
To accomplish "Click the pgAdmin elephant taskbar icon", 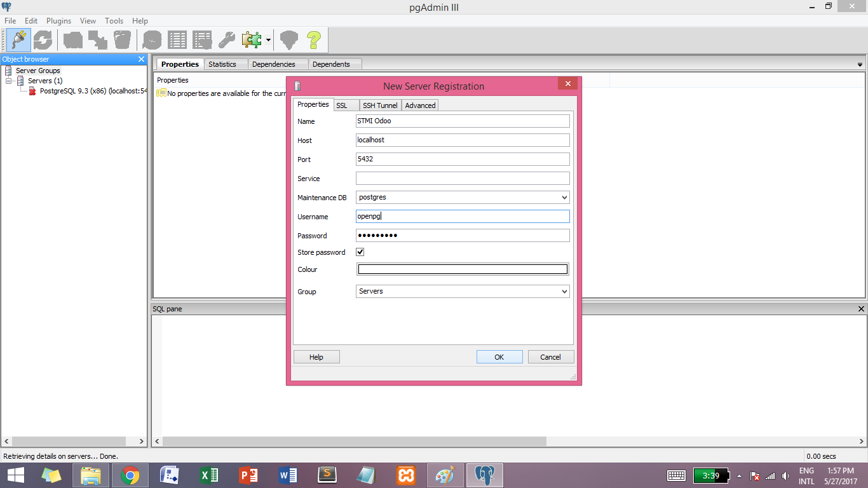I will point(485,475).
